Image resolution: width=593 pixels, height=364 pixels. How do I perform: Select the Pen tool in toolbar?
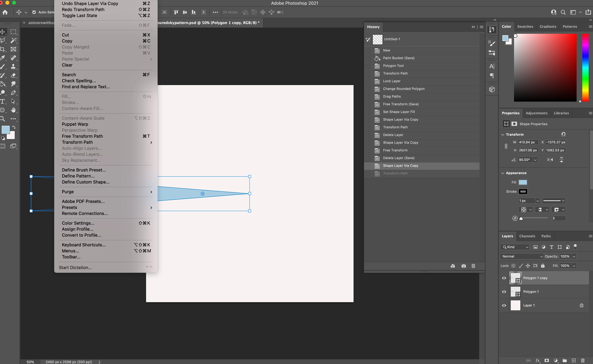tap(13, 93)
